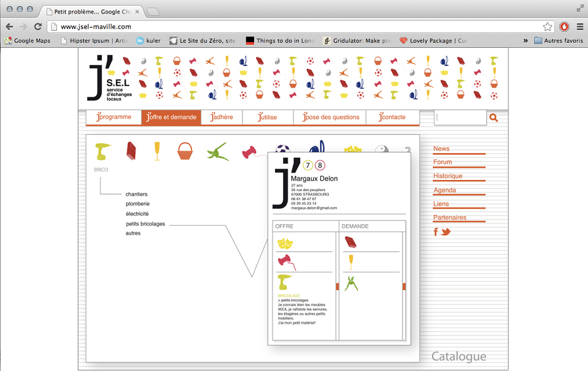This screenshot has height=371, width=588.
Task: Select petits bricolages subcategory
Action: 146,223
